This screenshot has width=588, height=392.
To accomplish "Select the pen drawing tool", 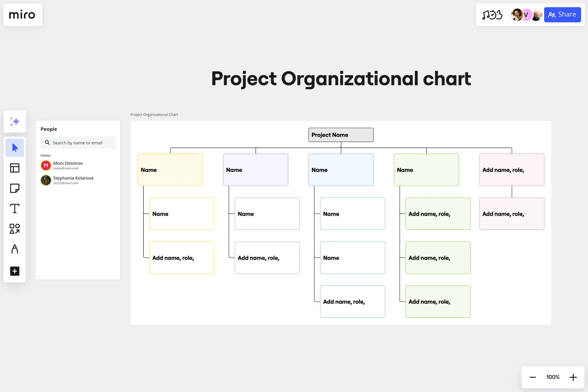I will [15, 249].
